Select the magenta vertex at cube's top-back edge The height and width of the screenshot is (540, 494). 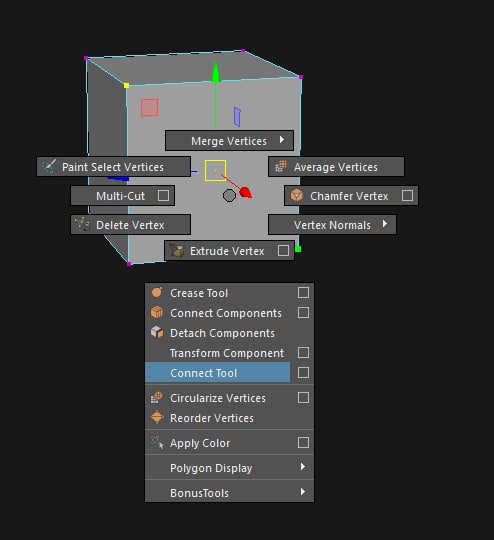pyautogui.click(x=243, y=51)
